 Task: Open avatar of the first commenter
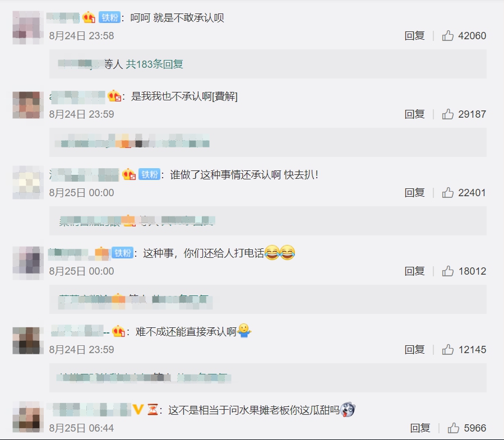[x=28, y=27]
